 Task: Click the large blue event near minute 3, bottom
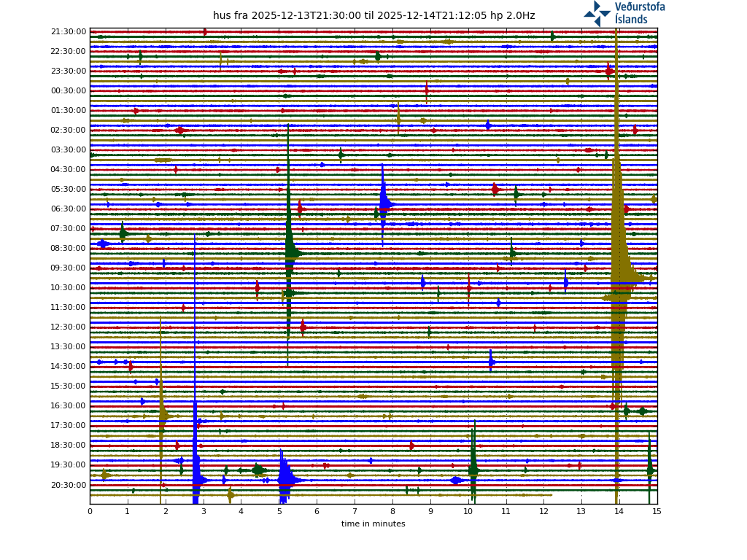point(197,479)
